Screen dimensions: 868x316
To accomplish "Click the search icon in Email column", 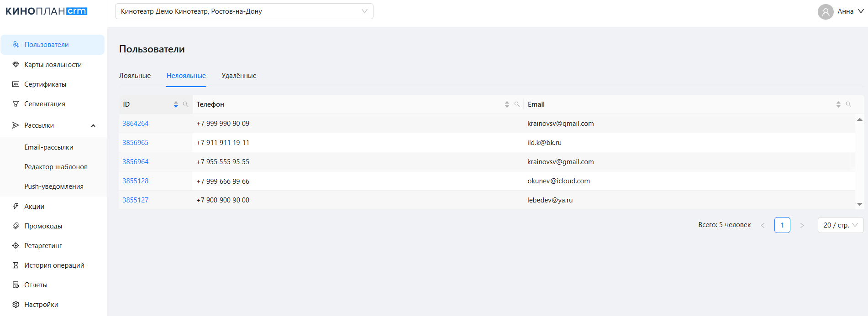I will (x=848, y=104).
